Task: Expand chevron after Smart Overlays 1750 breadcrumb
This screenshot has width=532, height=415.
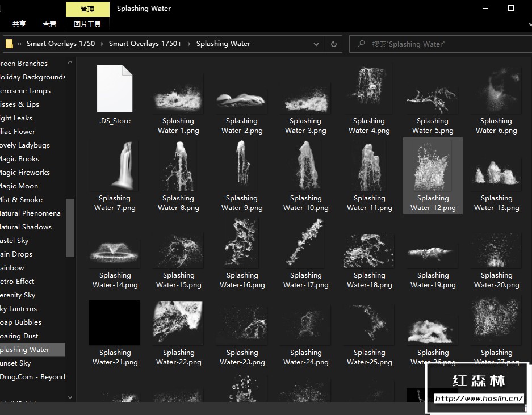Action: click(102, 44)
